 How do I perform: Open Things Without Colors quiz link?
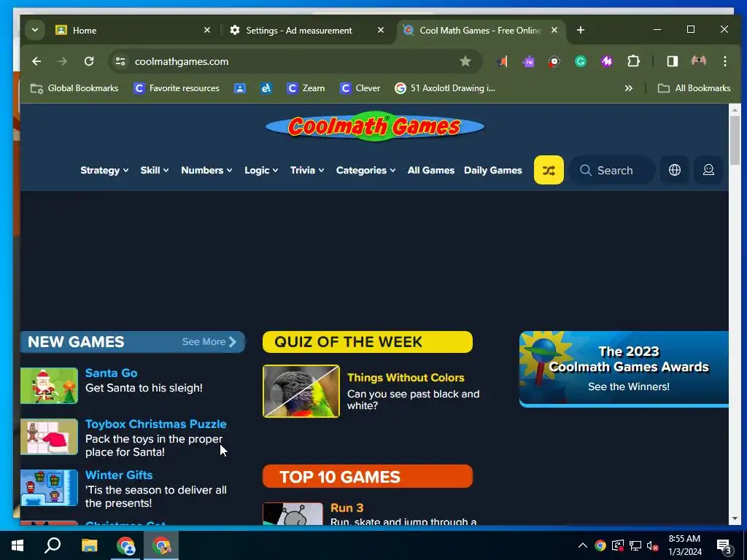coord(406,378)
